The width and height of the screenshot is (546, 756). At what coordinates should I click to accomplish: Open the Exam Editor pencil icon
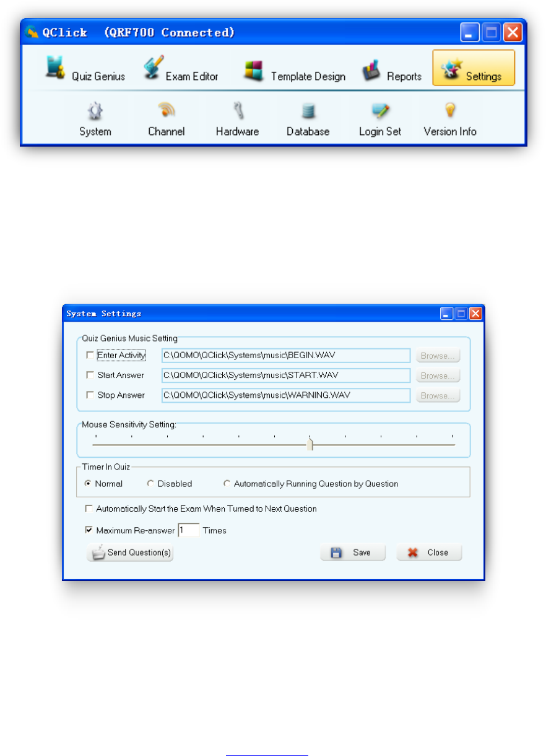[153, 67]
